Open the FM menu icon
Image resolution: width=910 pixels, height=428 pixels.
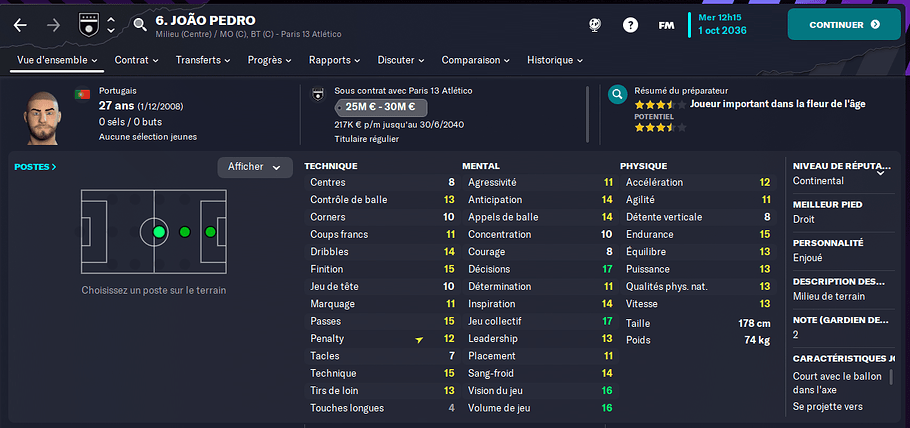point(666,26)
